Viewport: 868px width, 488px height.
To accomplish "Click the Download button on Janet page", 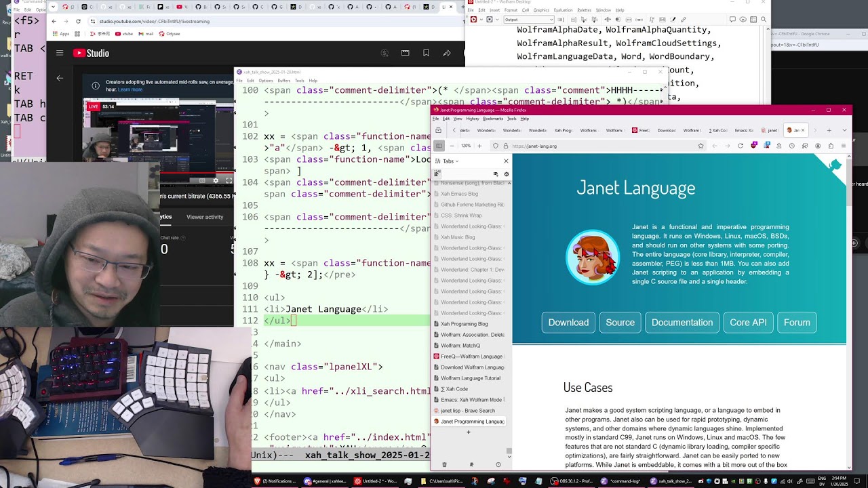I will (x=568, y=323).
